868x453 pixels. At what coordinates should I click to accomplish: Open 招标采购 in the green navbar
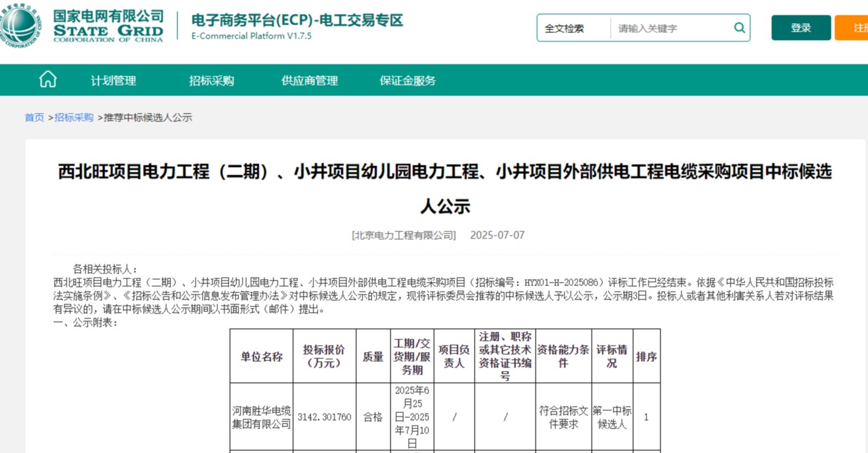[212, 81]
